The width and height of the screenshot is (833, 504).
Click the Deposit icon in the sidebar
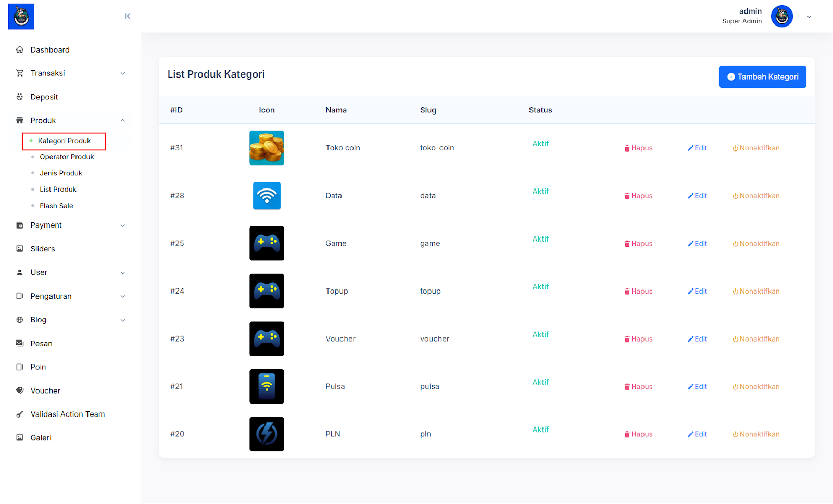(x=20, y=97)
